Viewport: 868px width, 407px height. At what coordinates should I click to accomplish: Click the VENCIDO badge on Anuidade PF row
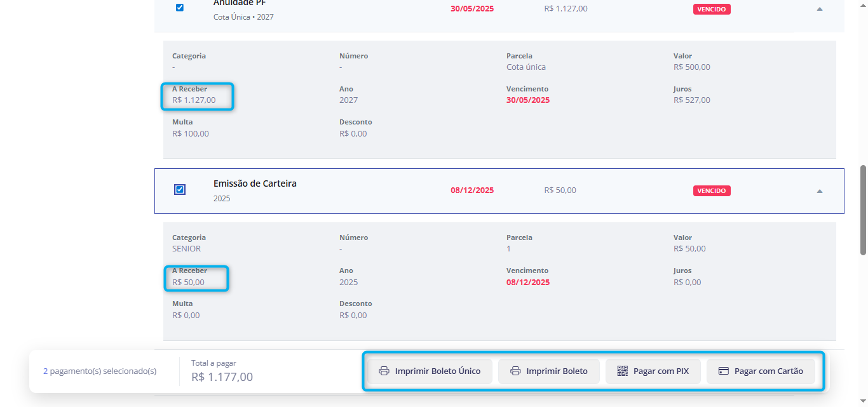[x=712, y=10]
